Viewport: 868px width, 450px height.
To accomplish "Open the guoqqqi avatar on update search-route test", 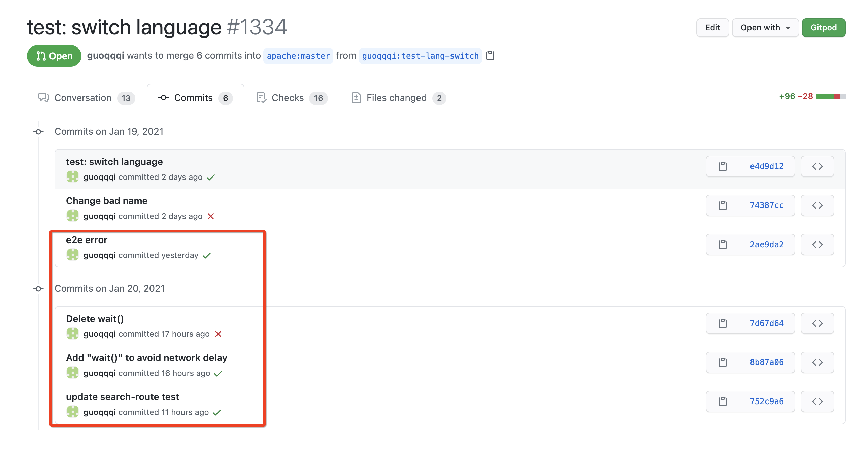I will click(x=72, y=412).
